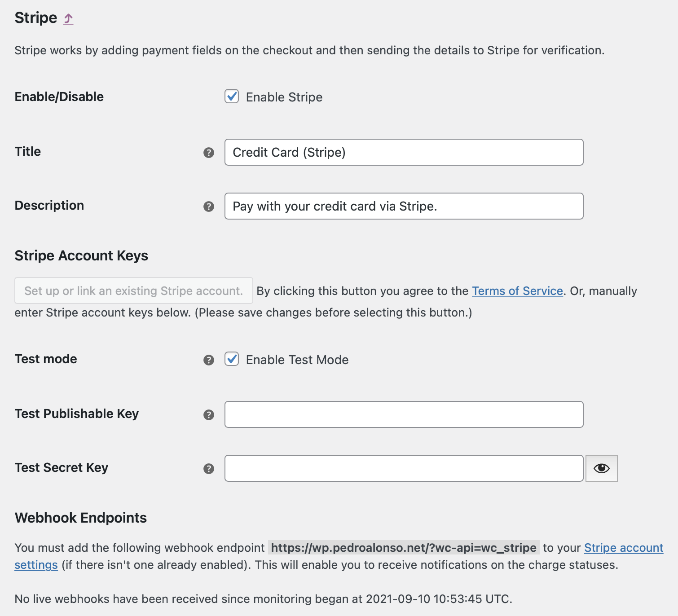This screenshot has height=616, width=678.
Task: Select the Description input field
Action: point(403,207)
